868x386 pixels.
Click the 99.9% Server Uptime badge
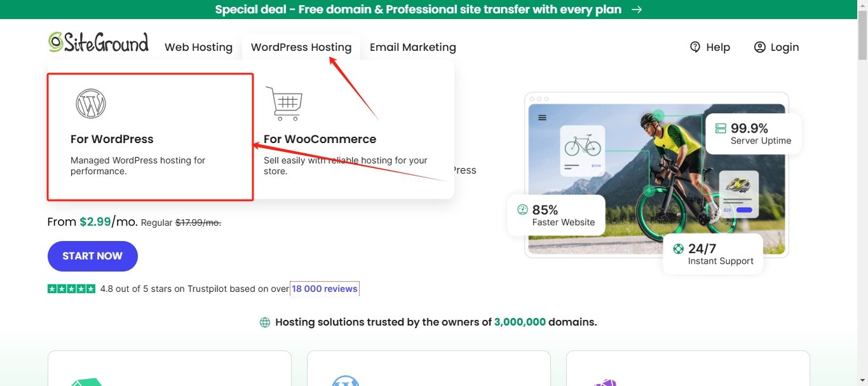754,134
